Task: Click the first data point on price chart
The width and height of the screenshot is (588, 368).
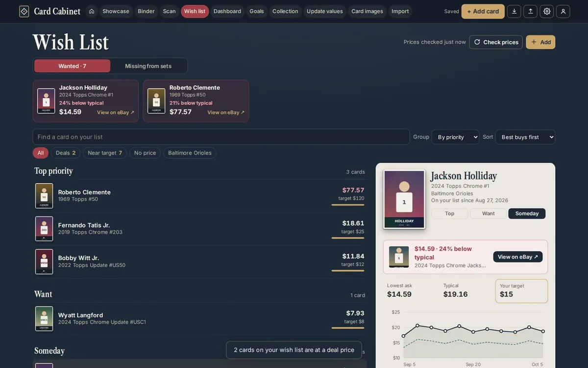Action: [403, 336]
